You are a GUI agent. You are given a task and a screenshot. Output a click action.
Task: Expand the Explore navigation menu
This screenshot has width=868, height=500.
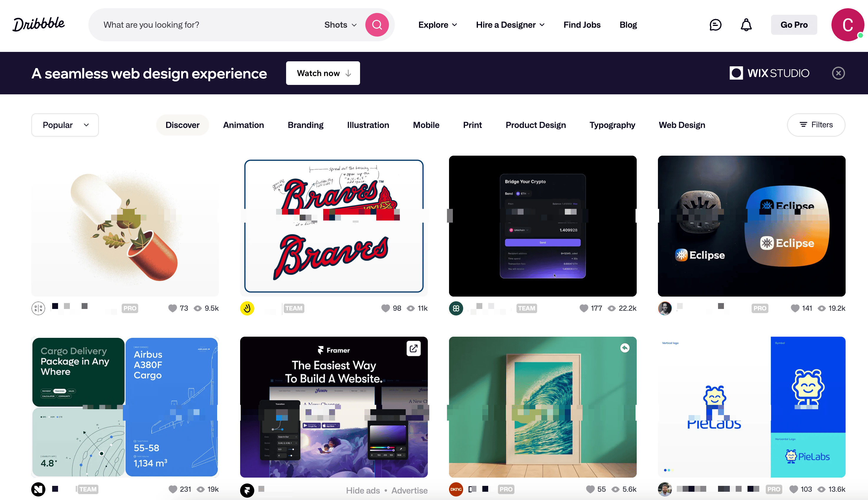point(437,25)
